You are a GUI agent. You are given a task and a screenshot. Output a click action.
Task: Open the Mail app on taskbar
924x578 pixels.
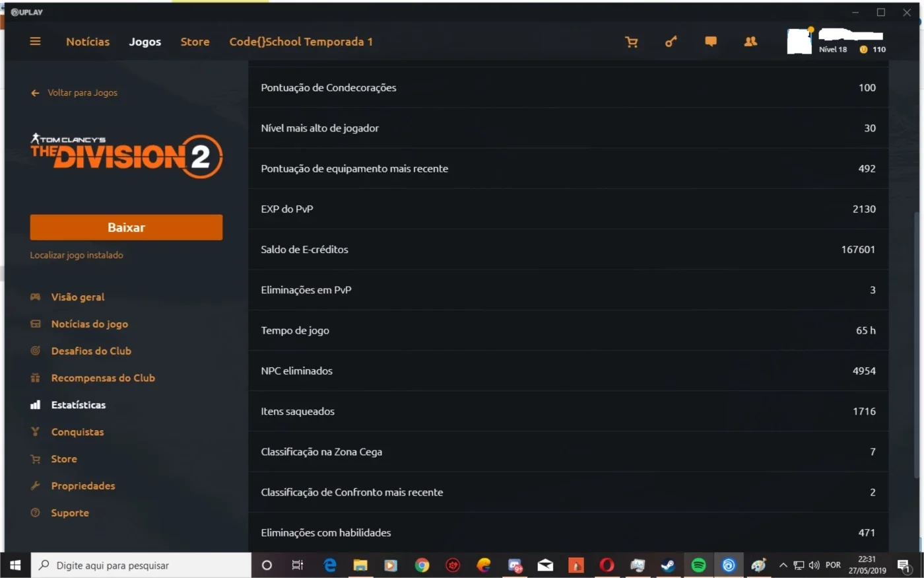[545, 565]
